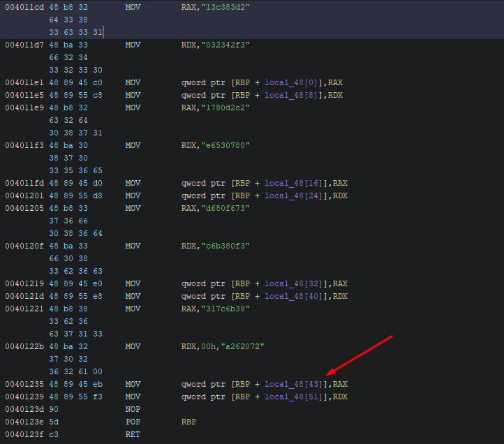Select the string operand "d680f673"
The height and width of the screenshot is (444, 504).
(223, 208)
